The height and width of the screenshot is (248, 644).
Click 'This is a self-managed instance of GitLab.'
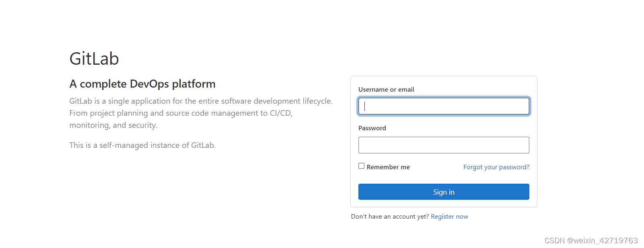coord(142,145)
